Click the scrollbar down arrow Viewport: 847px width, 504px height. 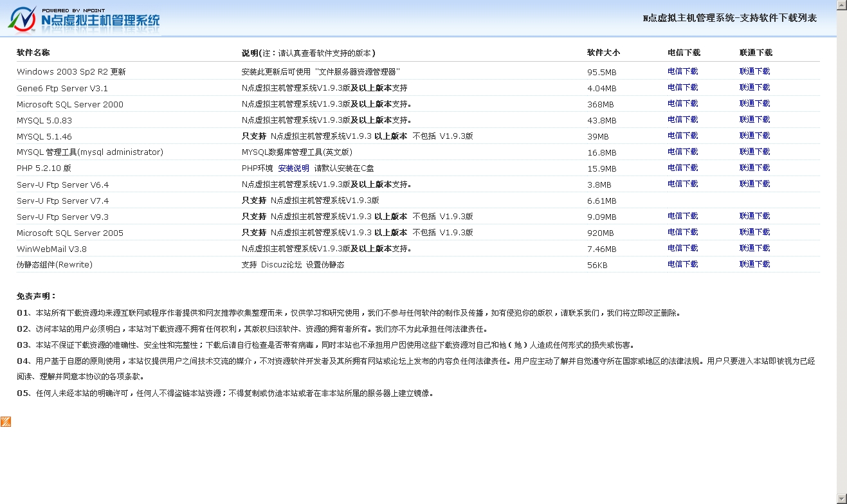pyautogui.click(x=841, y=498)
